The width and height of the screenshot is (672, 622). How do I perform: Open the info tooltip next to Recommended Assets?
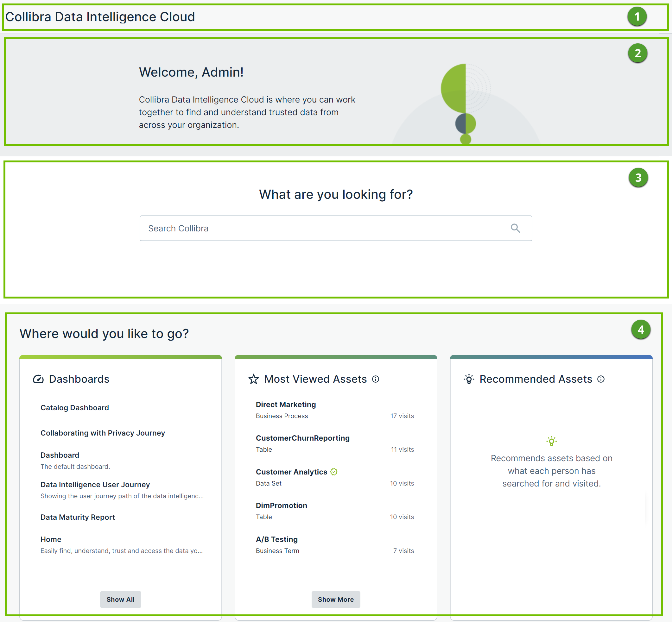601,379
